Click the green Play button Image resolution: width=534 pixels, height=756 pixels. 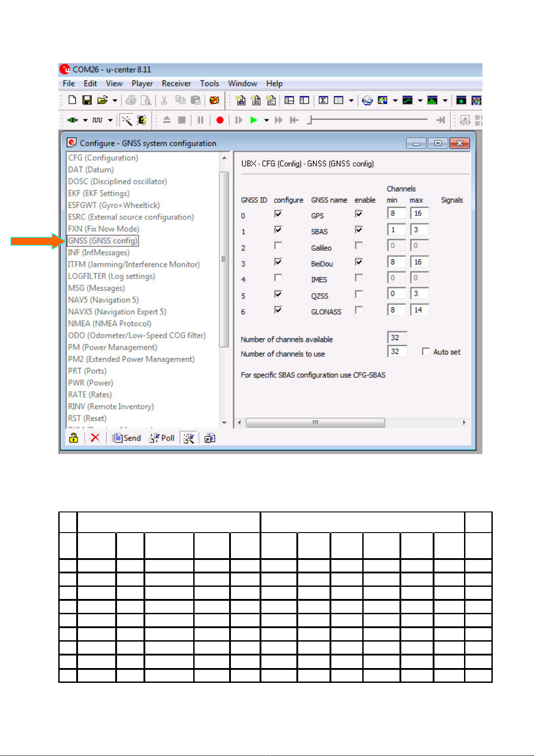pyautogui.click(x=254, y=120)
